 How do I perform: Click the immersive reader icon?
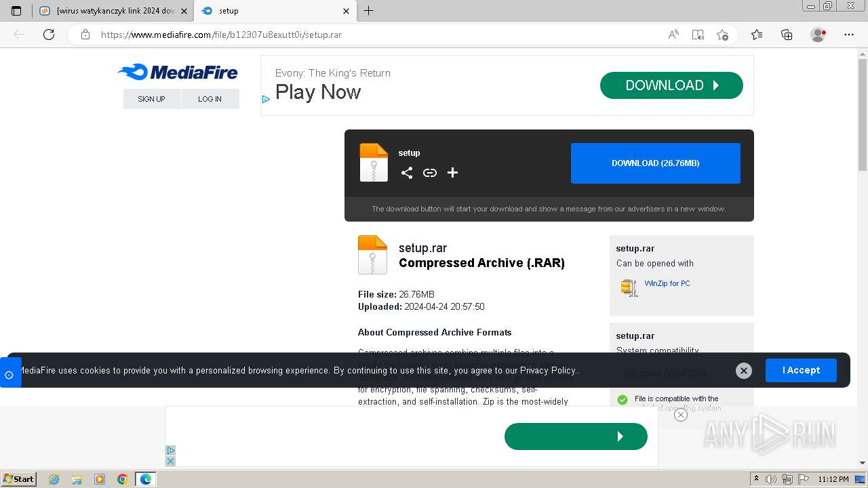coord(698,35)
